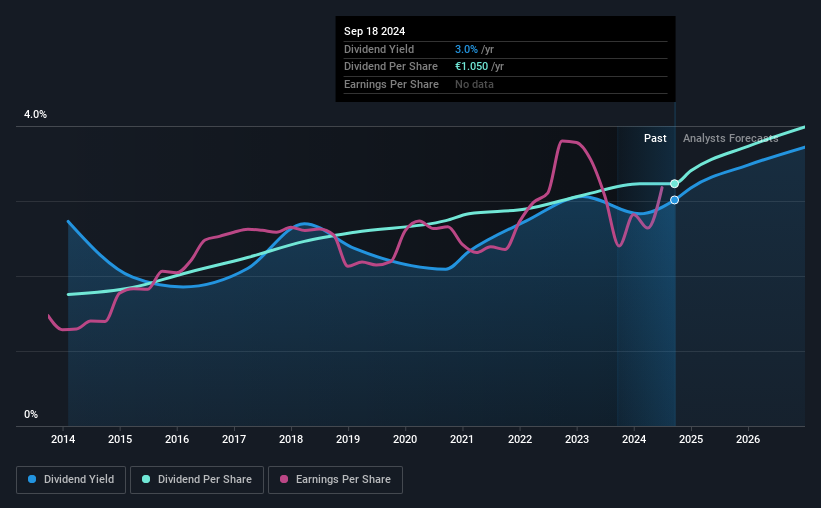Click the 2015 x-axis label

[120, 439]
